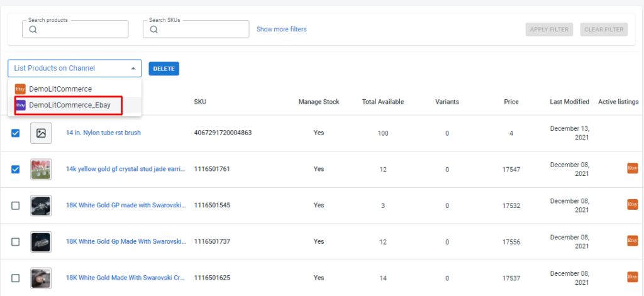Tick checkbox for SKU 1116501545 product
Screen dimensions: 644x296
pos(16,206)
